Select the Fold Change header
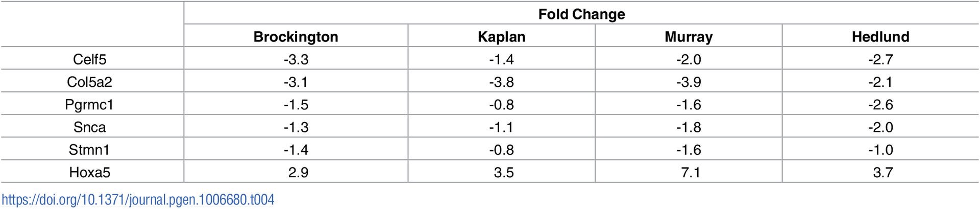The height and width of the screenshot is (209, 980). point(581,14)
